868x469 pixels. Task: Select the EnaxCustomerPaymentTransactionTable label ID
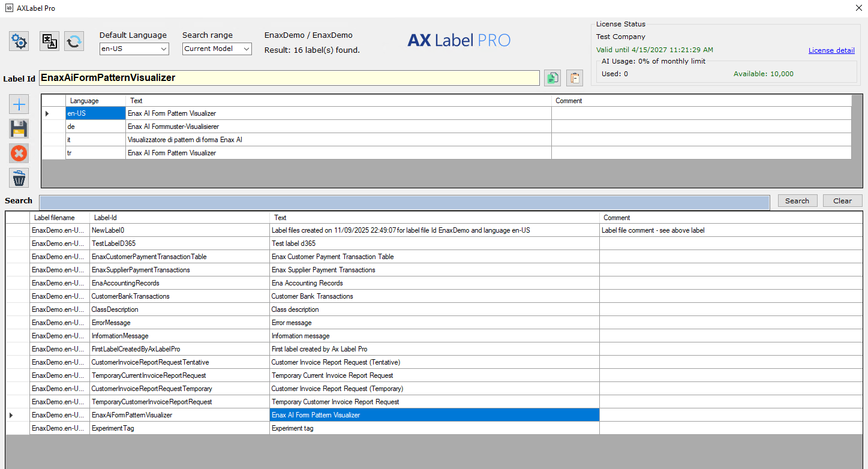pyautogui.click(x=179, y=257)
